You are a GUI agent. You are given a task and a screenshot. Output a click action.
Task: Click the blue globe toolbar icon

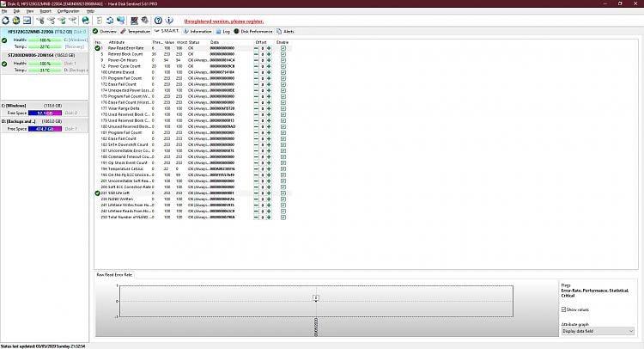point(85,20)
